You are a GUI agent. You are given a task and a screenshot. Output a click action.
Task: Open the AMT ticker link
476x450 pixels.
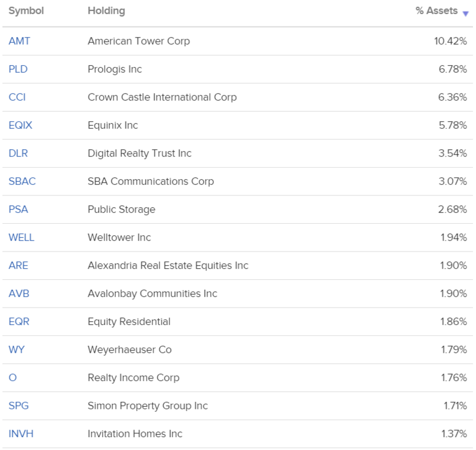(19, 41)
